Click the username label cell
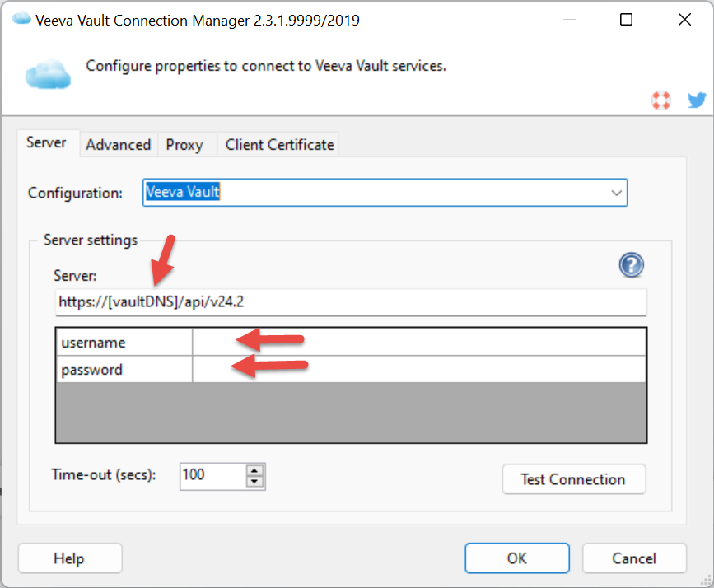Image resolution: width=714 pixels, height=588 pixels. 124,342
